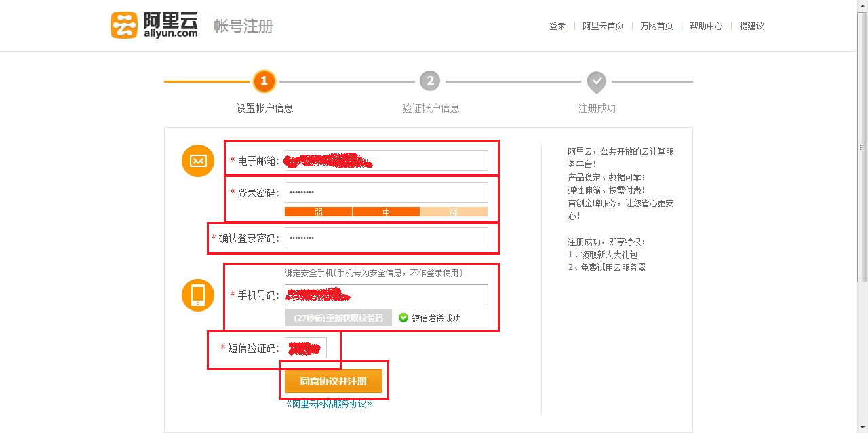Click the resend verification code button

(337, 318)
